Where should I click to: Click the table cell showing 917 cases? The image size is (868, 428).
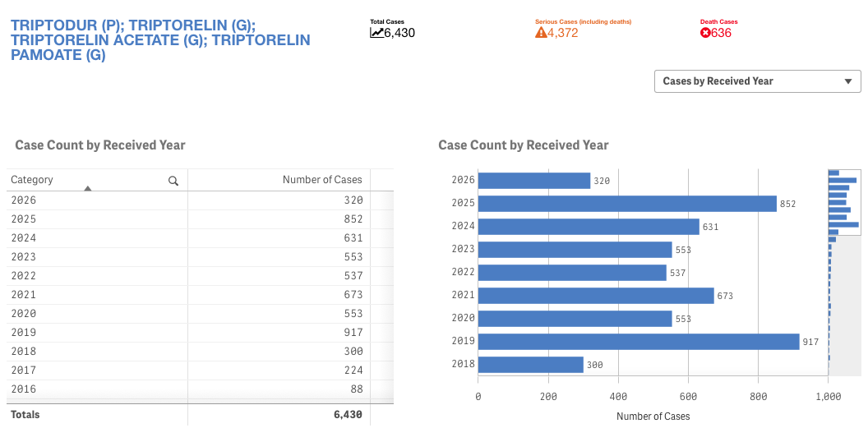[x=279, y=333]
